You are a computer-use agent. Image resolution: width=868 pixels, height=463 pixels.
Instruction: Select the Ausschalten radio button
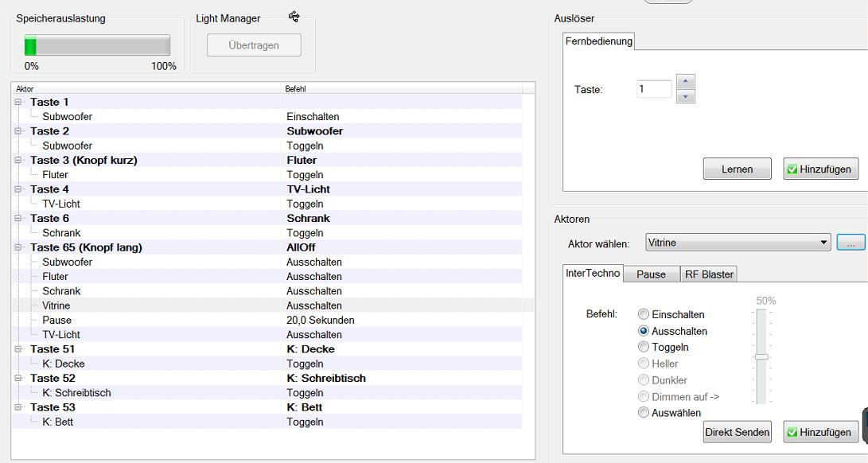click(644, 331)
